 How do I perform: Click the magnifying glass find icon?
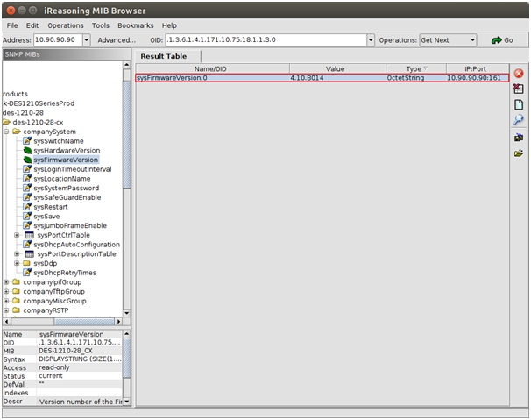point(519,120)
